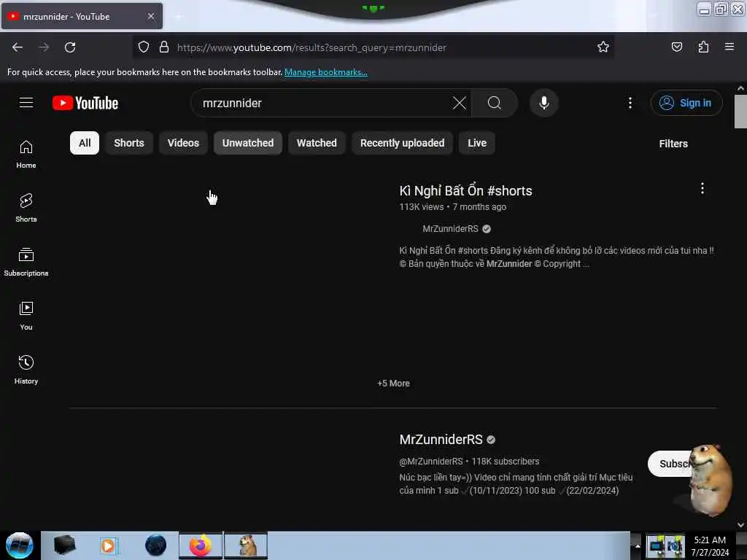The height and width of the screenshot is (560, 747).
Task: Click the 113K views text
Action: [421, 206]
